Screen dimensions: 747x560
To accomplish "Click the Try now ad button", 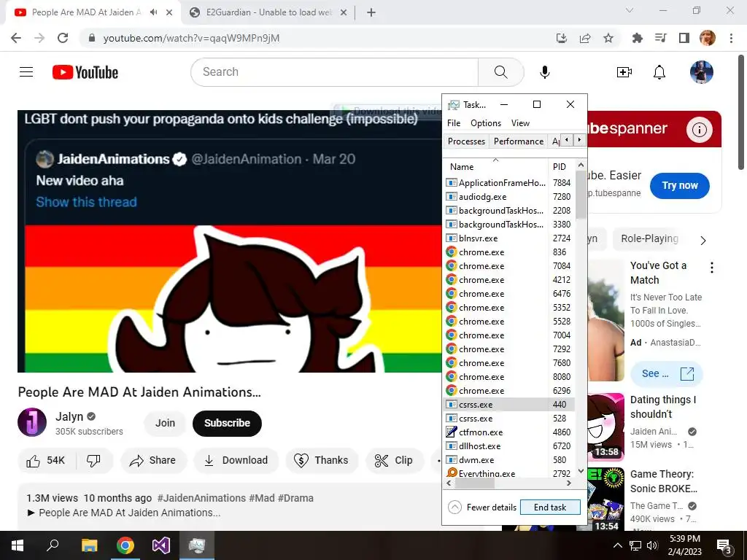I will [679, 185].
